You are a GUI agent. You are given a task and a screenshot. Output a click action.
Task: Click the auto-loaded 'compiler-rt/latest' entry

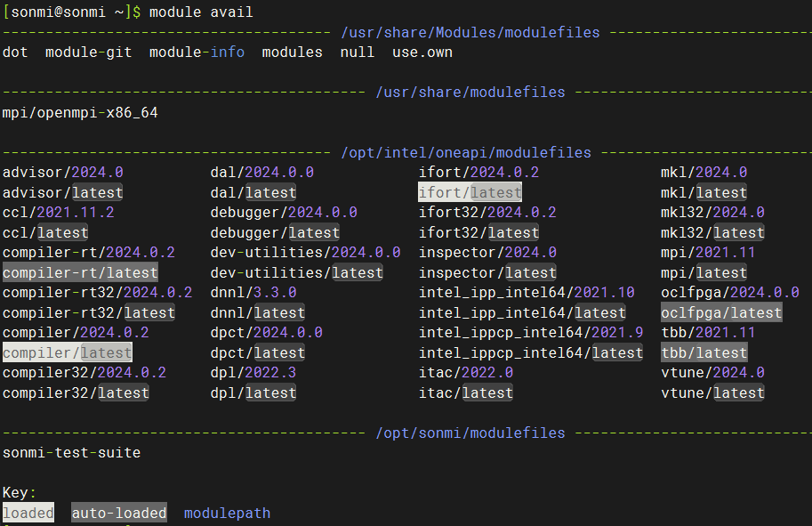coord(80,272)
